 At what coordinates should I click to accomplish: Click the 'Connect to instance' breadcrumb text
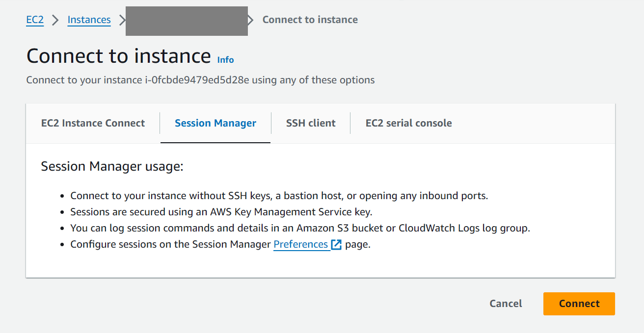tap(310, 20)
